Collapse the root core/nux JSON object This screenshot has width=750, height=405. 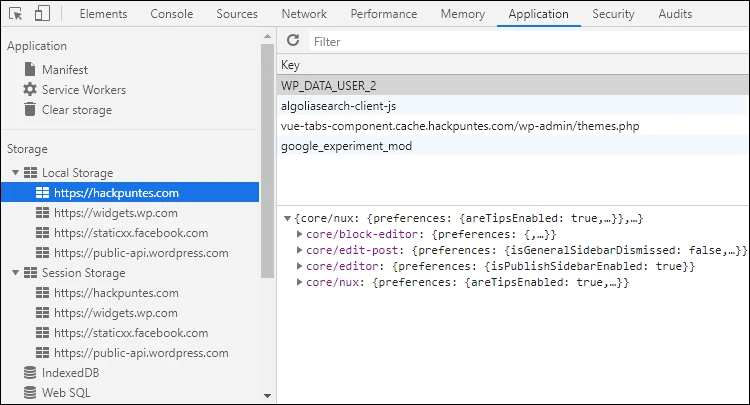click(x=287, y=219)
